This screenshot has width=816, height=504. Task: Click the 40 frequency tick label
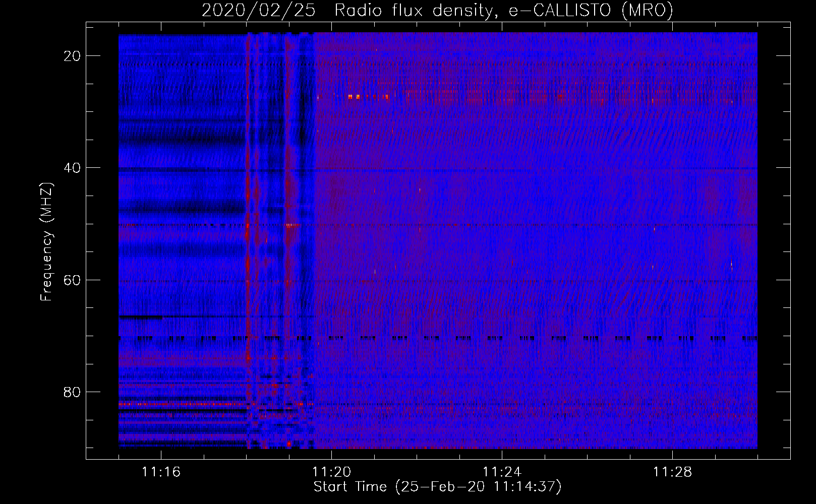pos(73,168)
